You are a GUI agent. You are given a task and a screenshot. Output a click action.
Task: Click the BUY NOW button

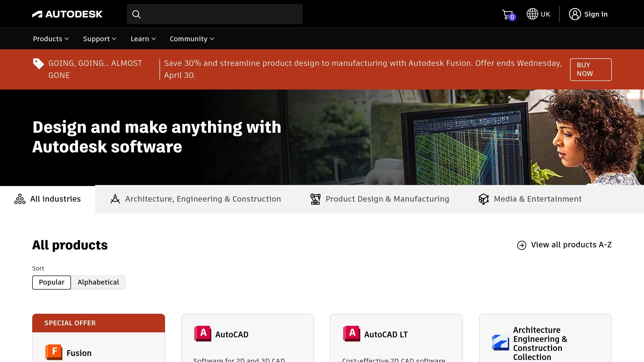(591, 70)
